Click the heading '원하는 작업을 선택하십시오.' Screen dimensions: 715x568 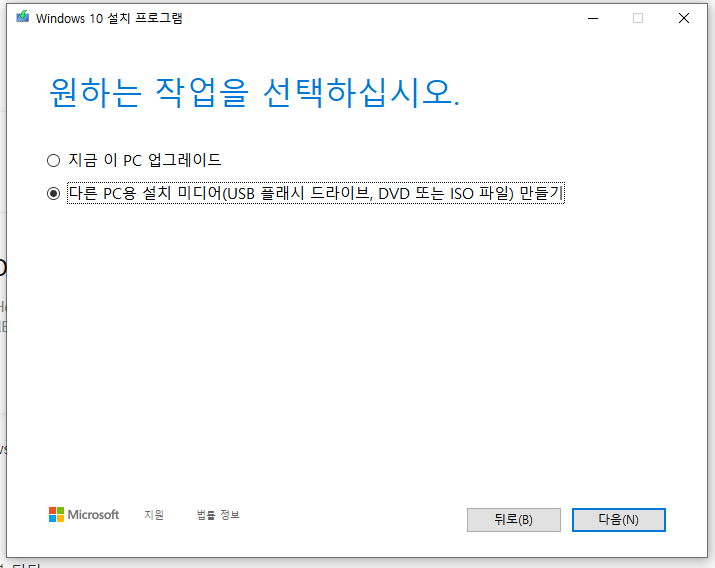click(x=254, y=93)
